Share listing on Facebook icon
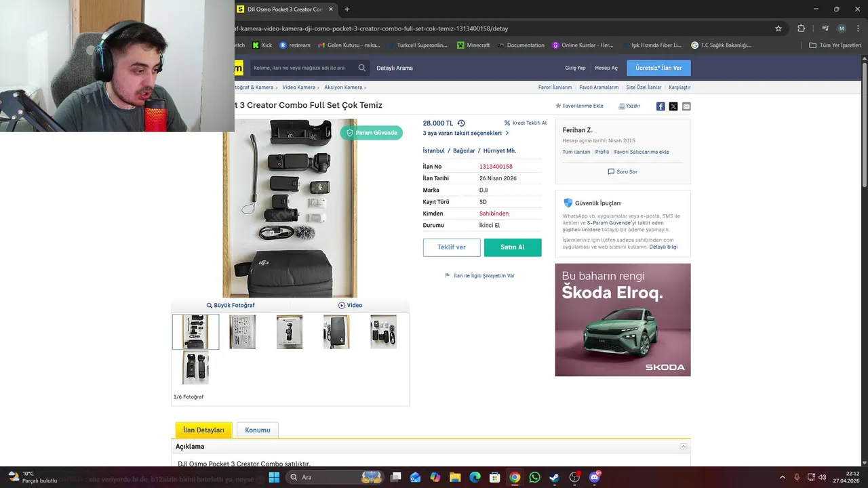The height and width of the screenshot is (488, 868). [x=660, y=106]
